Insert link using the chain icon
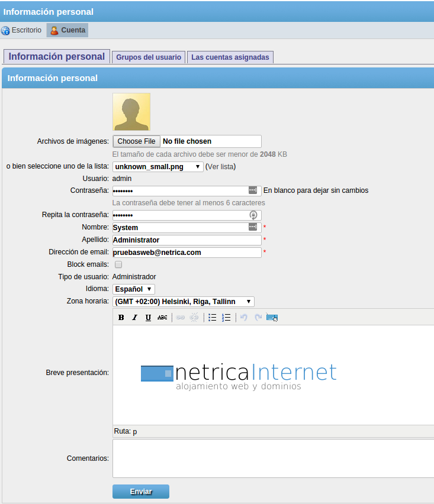The width and height of the screenshot is (434, 504). pos(180,318)
